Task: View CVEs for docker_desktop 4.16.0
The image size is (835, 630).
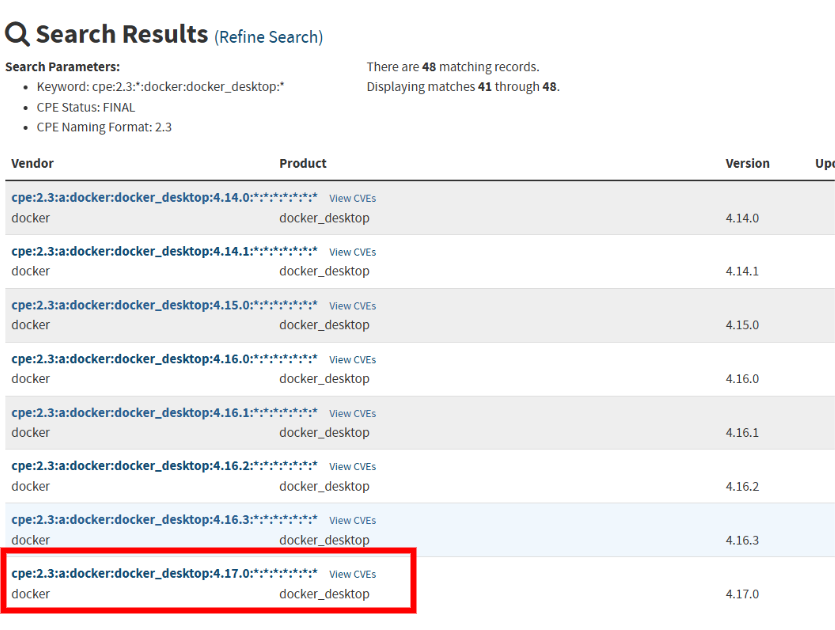Action: point(352,359)
